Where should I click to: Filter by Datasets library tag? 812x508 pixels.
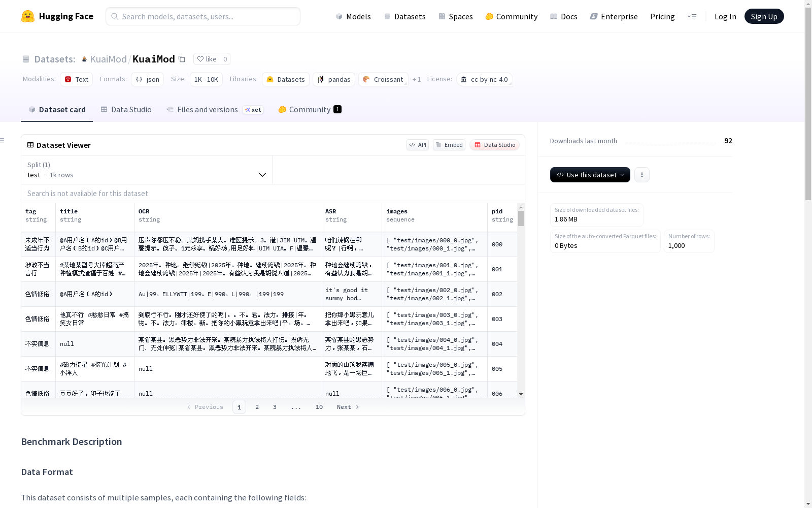285,79
